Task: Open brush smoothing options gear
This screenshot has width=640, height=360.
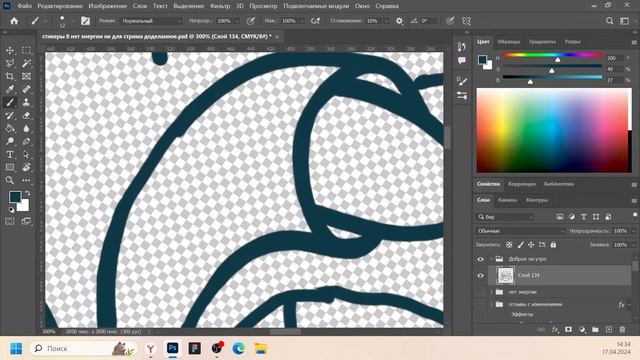Action: tap(399, 21)
